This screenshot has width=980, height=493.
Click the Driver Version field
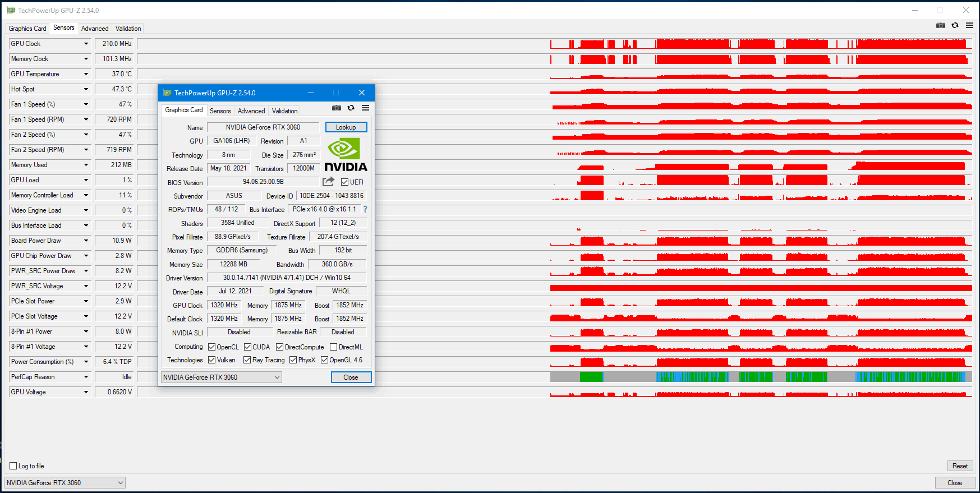[287, 278]
